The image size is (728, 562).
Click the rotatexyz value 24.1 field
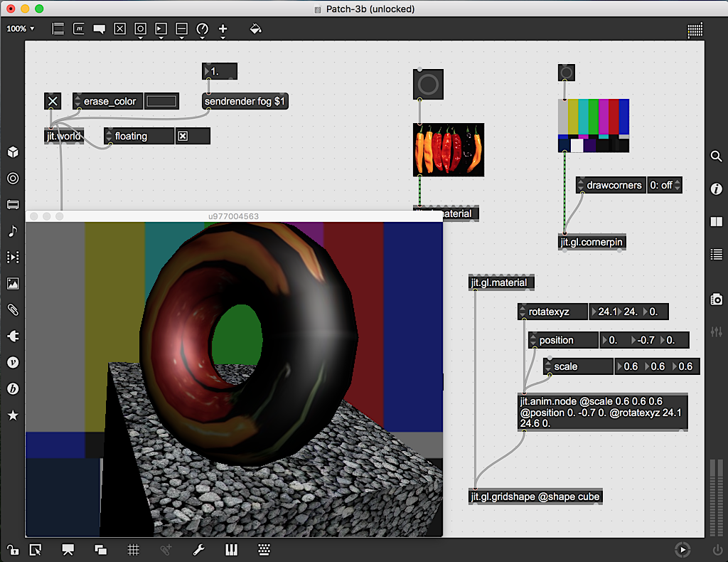604,312
